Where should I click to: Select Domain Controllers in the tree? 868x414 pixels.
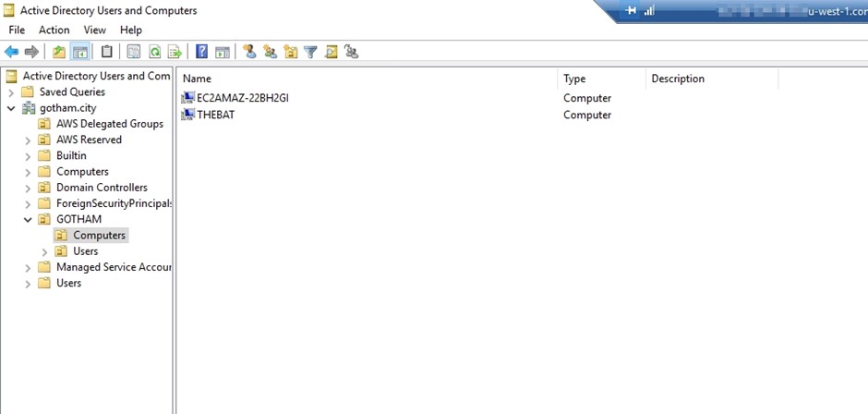tap(102, 188)
